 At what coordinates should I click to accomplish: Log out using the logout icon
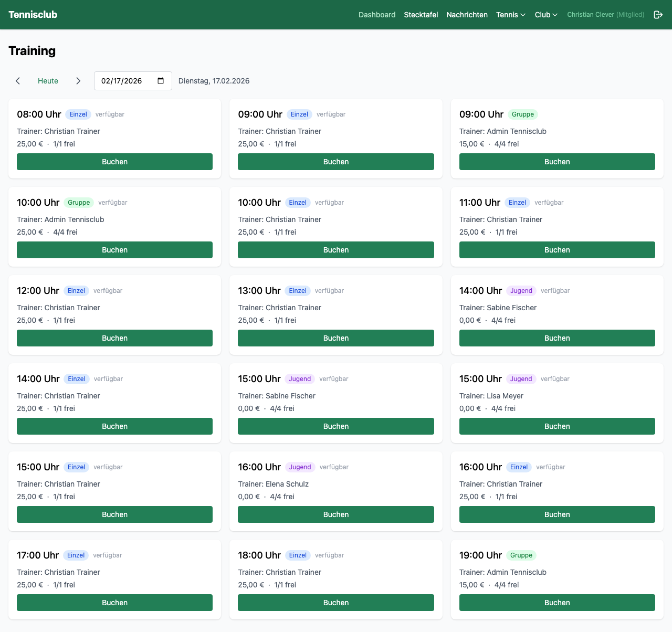[658, 15]
